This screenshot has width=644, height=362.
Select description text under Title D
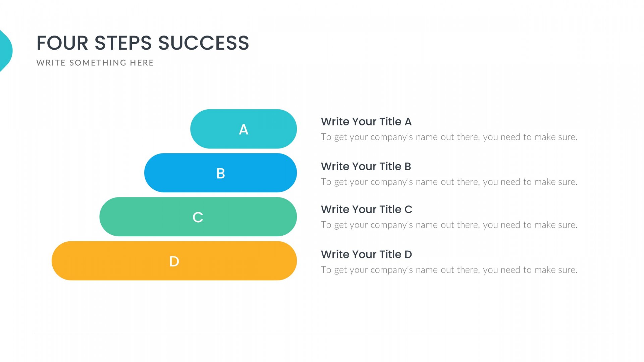point(449,269)
